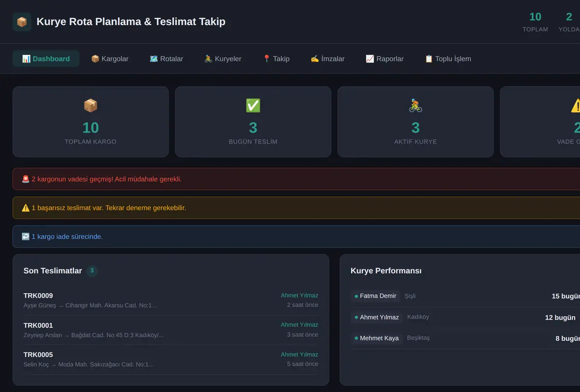Switch to the Kargolar tab

tap(110, 58)
